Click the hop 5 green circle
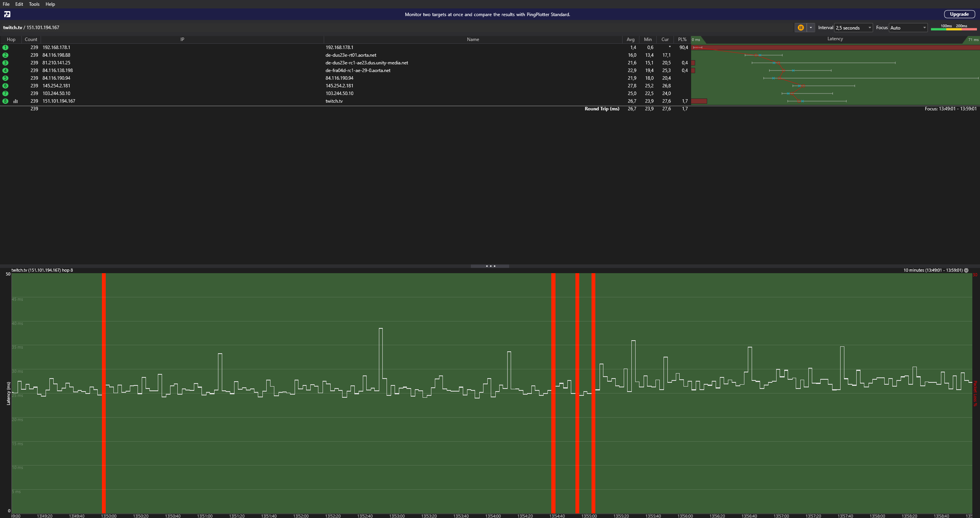Image resolution: width=980 pixels, height=518 pixels. tap(5, 78)
